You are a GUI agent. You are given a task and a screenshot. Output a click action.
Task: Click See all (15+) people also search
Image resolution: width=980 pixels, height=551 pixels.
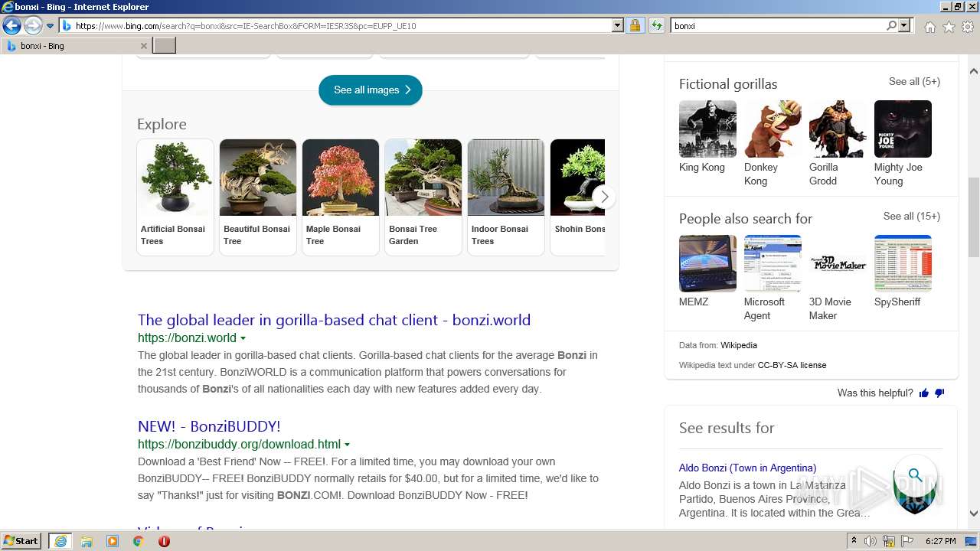[912, 216]
